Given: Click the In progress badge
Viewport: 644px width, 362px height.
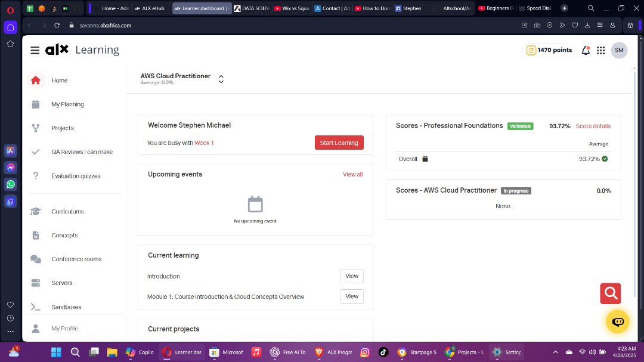Looking at the screenshot, I should (516, 191).
